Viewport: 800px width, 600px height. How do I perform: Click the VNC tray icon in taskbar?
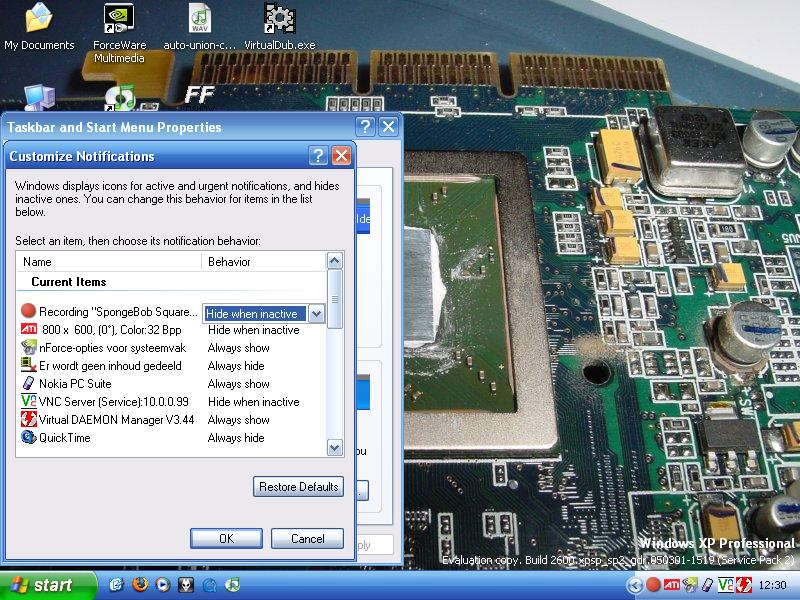(726, 585)
